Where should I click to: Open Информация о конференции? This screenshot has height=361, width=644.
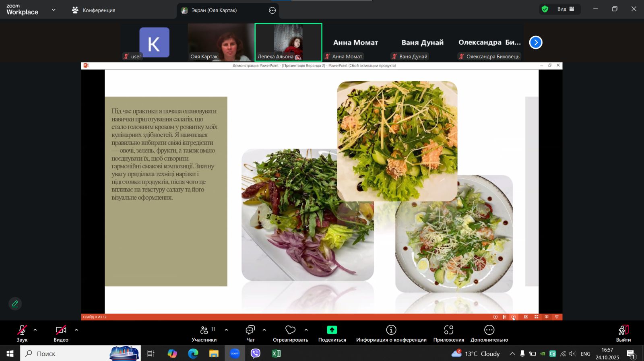coord(391,333)
